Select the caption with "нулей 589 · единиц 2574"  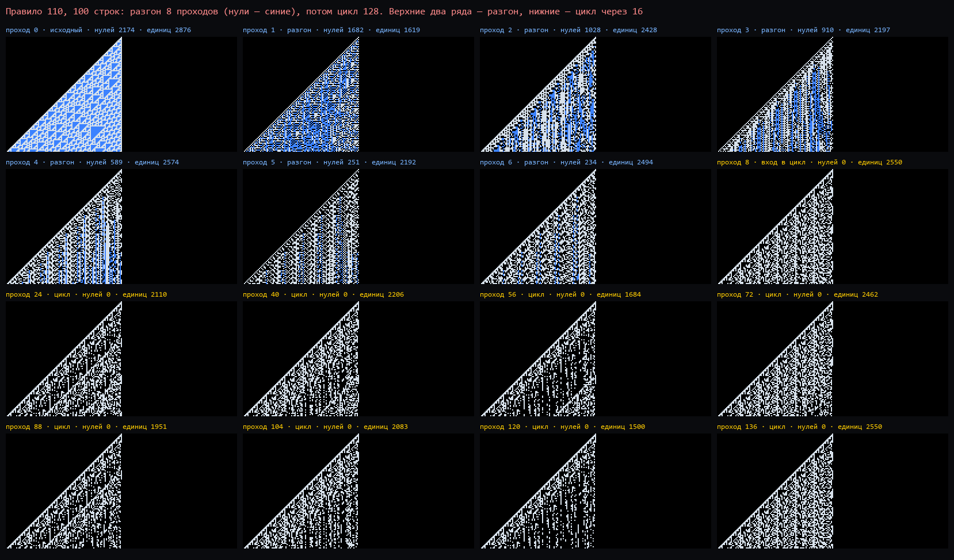coord(92,162)
